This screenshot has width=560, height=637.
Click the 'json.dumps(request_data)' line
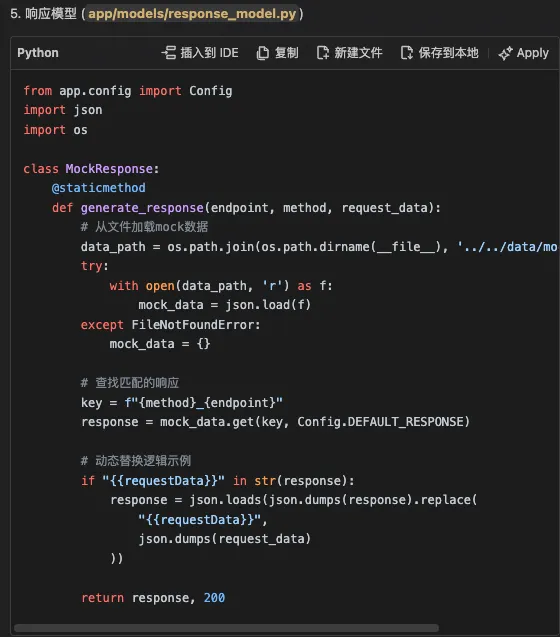224,539
